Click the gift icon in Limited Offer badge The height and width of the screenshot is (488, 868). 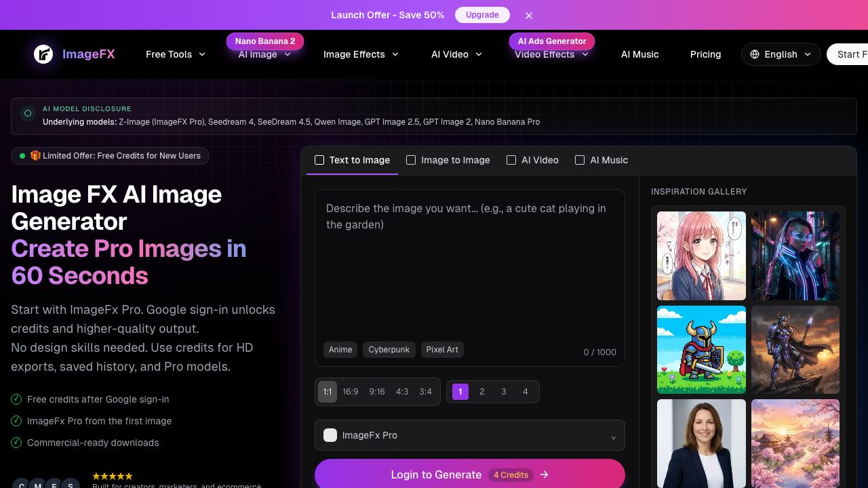click(35, 155)
